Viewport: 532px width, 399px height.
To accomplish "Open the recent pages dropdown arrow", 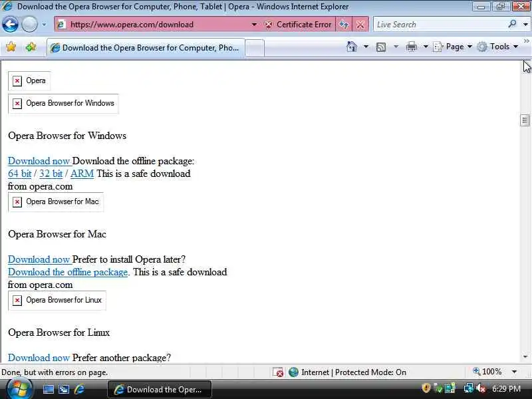I will point(44,25).
